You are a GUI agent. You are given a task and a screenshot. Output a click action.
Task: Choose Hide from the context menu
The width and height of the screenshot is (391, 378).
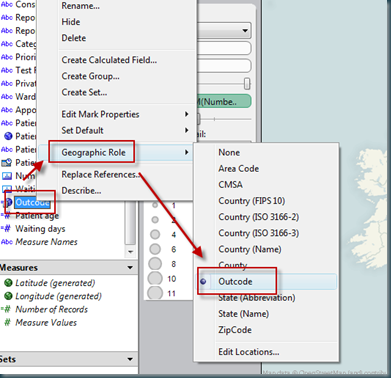pos(71,22)
